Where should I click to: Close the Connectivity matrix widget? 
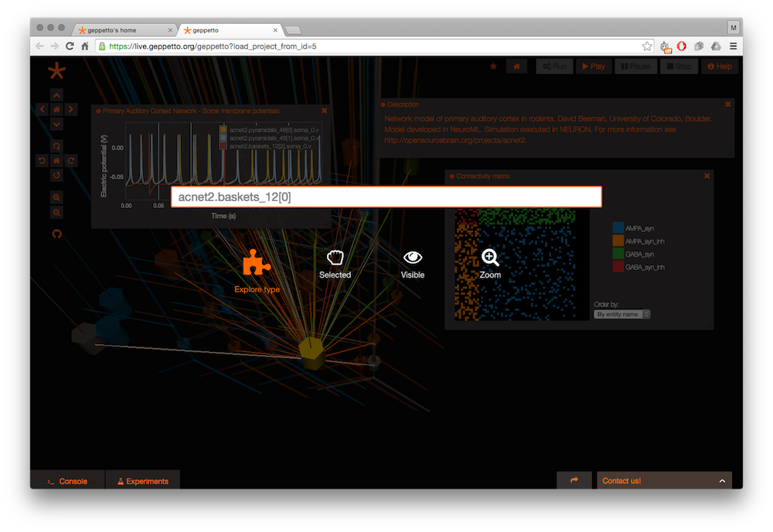point(707,176)
